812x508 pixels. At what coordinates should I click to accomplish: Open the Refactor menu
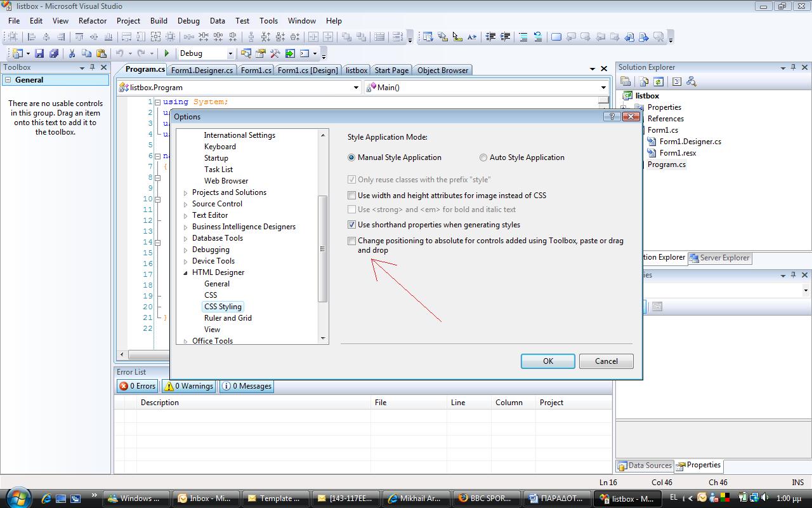point(93,21)
